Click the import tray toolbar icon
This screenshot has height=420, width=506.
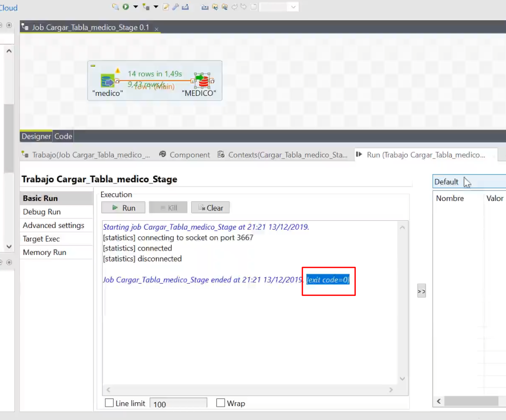pyautogui.click(x=205, y=7)
